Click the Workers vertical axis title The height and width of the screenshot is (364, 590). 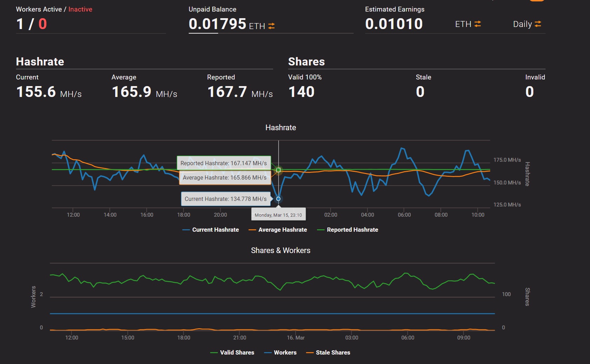click(x=34, y=297)
